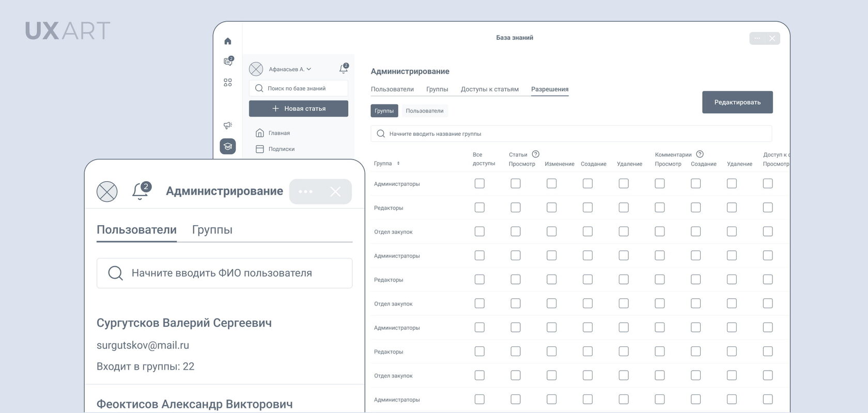Click the calendar icon next to Подписки

(x=260, y=149)
